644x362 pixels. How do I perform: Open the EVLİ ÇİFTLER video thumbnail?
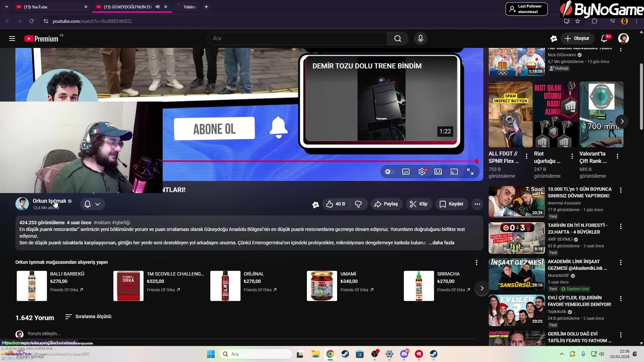(x=517, y=310)
